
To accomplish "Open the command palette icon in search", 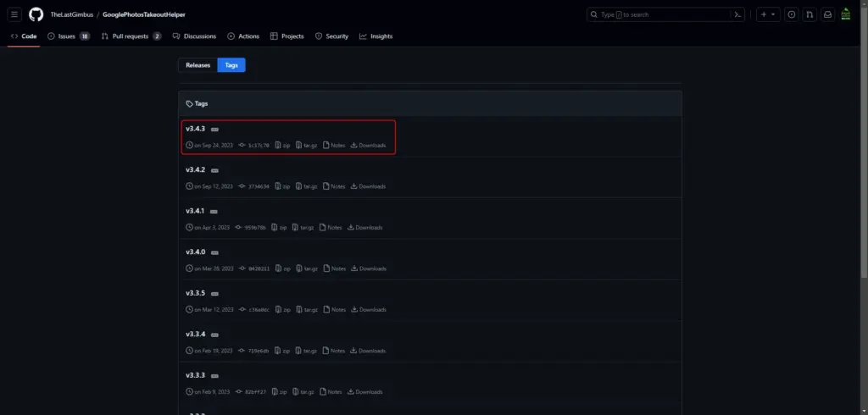I will click(737, 15).
